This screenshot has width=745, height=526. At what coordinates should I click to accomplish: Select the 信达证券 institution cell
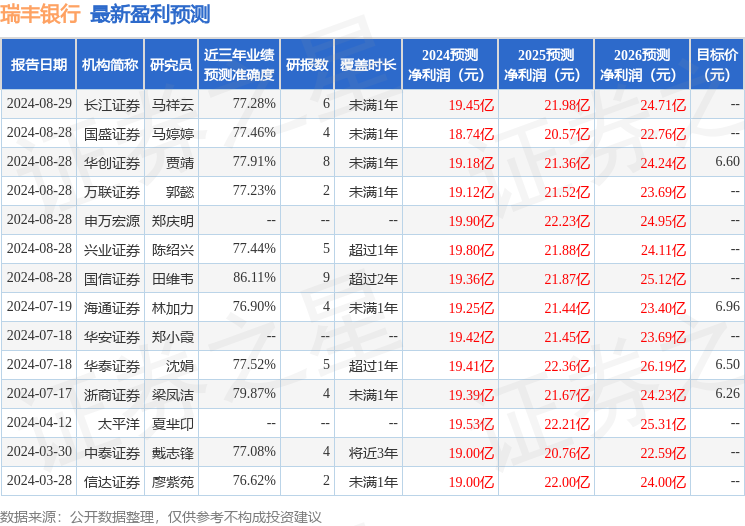pyautogui.click(x=112, y=482)
